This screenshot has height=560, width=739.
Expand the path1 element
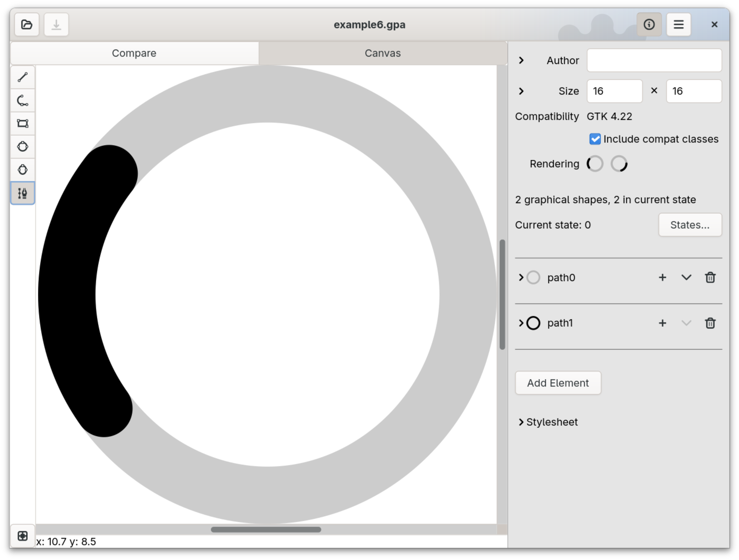tap(521, 323)
